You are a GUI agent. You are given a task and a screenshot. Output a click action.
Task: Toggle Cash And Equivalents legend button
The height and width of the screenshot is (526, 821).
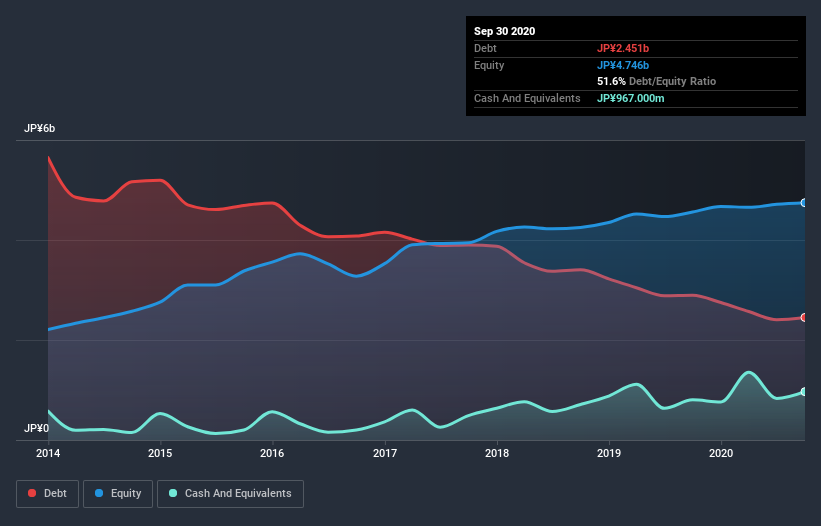coord(230,494)
